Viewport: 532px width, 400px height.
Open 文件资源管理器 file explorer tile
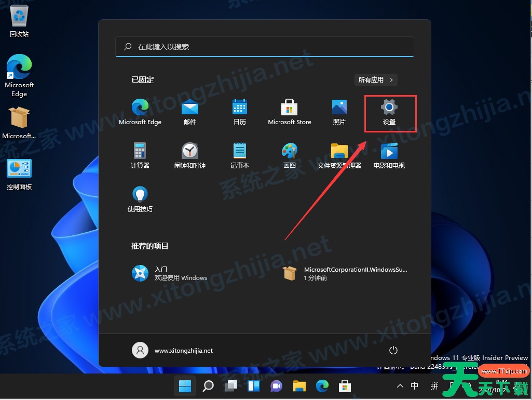pyautogui.click(x=339, y=155)
